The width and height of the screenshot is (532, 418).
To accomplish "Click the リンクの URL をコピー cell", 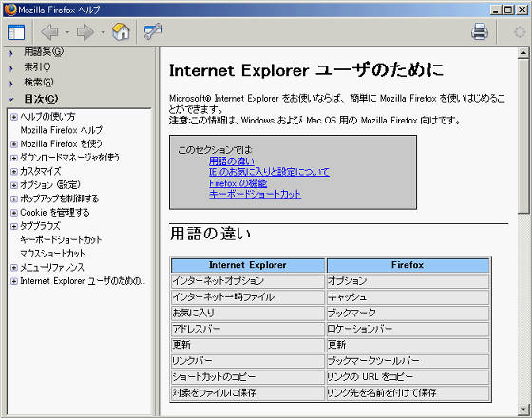I will 408,377.
